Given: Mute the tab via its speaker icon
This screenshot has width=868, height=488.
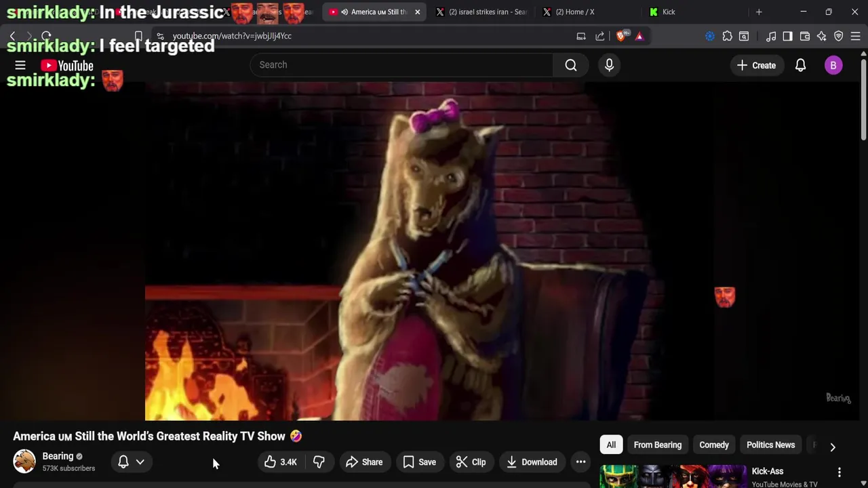Looking at the screenshot, I should pos(344,12).
